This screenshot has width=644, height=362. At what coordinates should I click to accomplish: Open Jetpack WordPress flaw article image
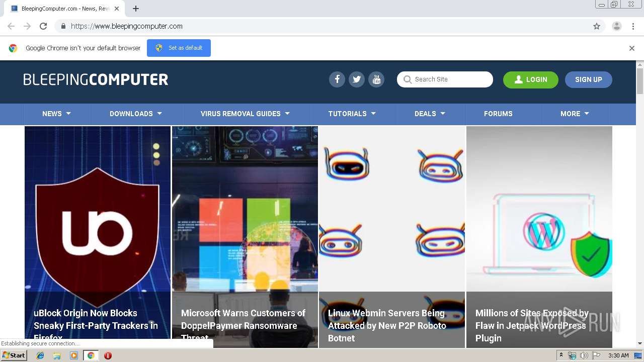[539, 209]
